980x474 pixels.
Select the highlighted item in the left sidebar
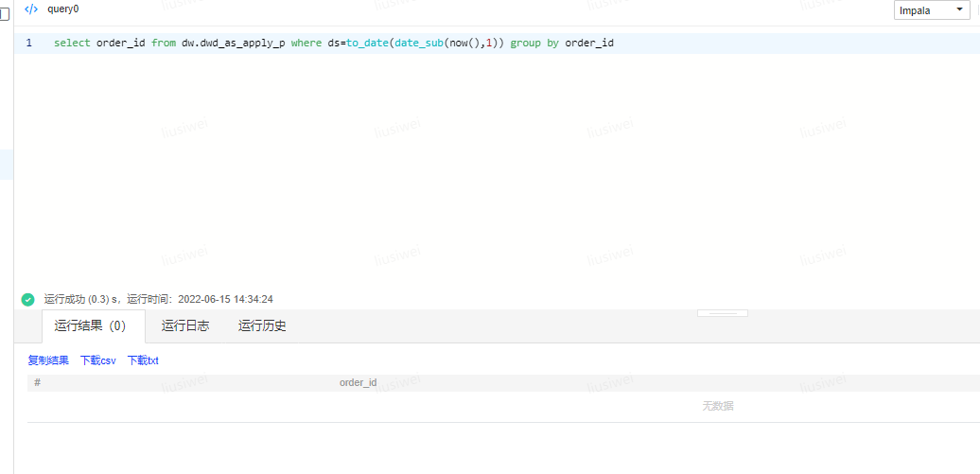pos(6,164)
